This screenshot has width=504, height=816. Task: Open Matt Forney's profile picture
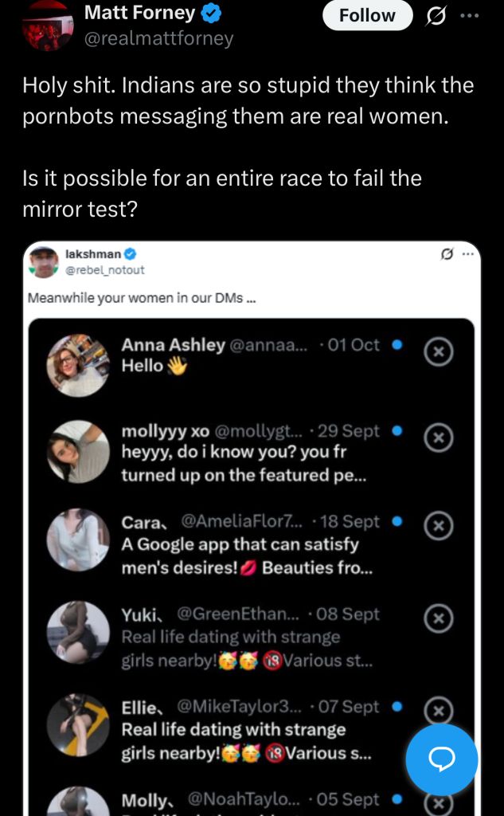coord(48,24)
